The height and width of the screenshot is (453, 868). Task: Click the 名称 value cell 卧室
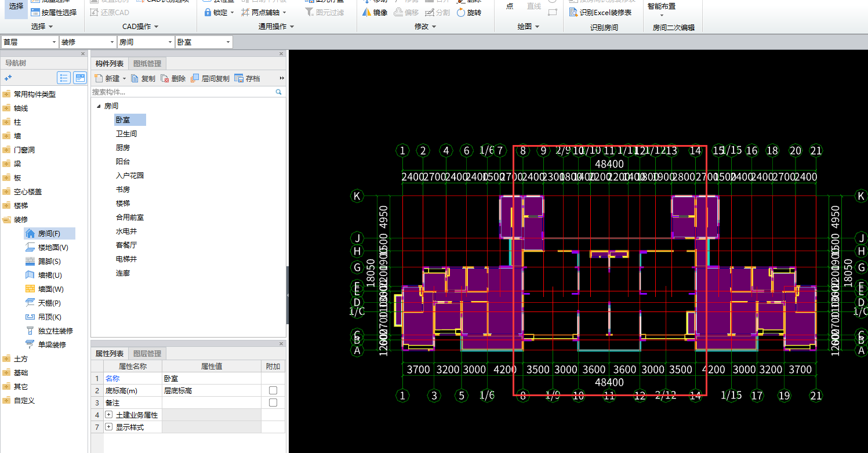(212, 378)
